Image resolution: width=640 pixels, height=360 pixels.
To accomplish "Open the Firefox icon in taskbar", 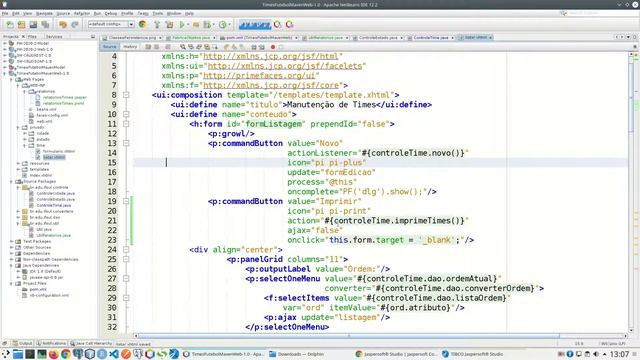I will click(x=53, y=354).
